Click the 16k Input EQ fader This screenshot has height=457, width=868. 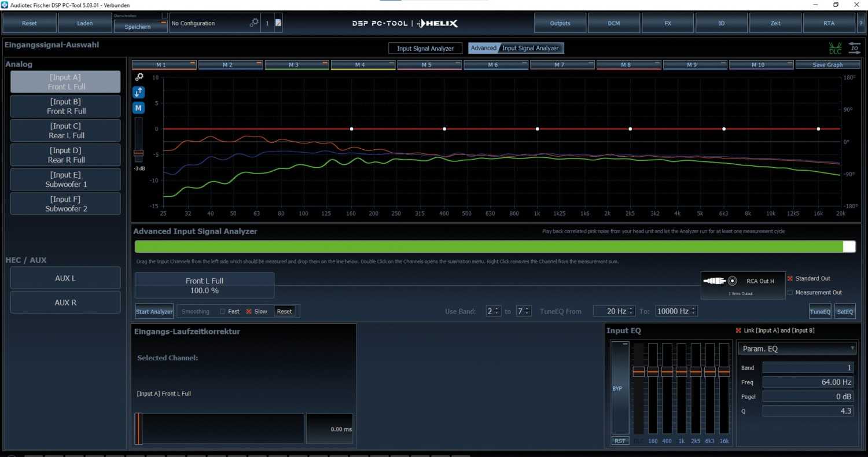724,371
